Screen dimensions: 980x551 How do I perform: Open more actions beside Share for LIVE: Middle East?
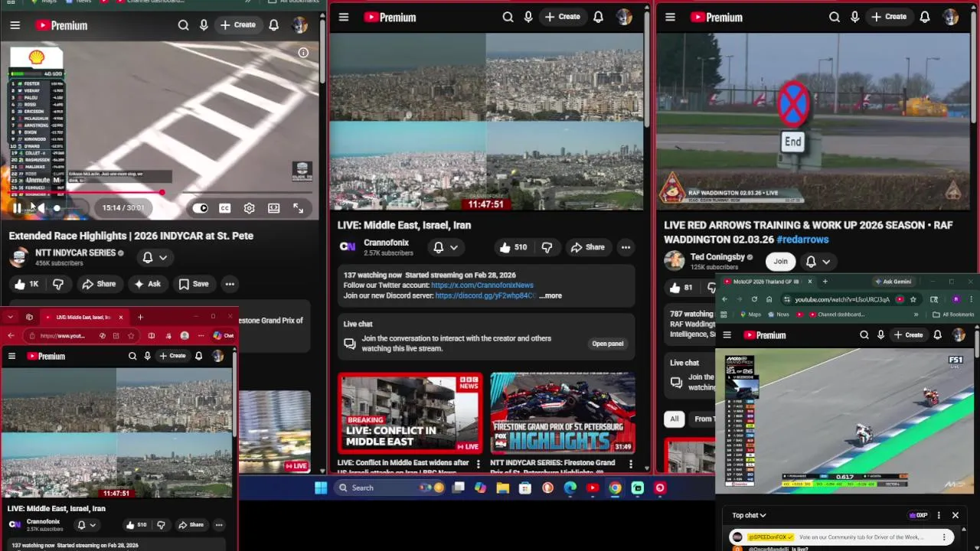point(626,247)
